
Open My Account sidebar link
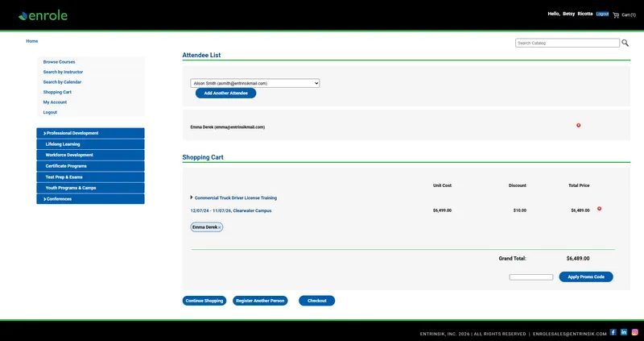55,102
